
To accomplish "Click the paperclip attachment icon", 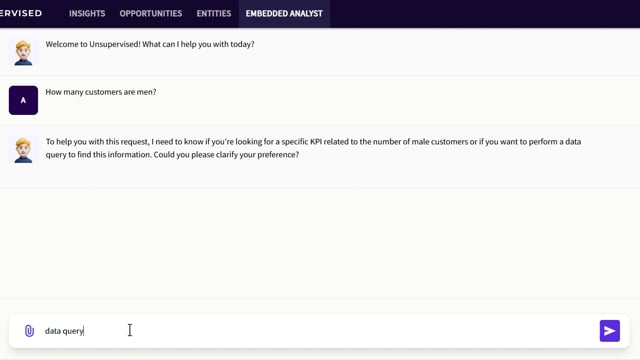I will [x=29, y=331].
